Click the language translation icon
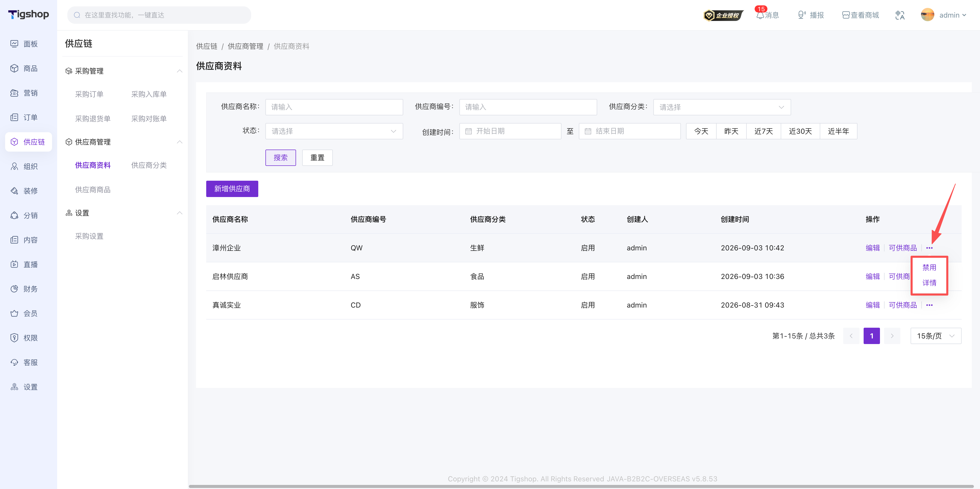 pos(900,15)
